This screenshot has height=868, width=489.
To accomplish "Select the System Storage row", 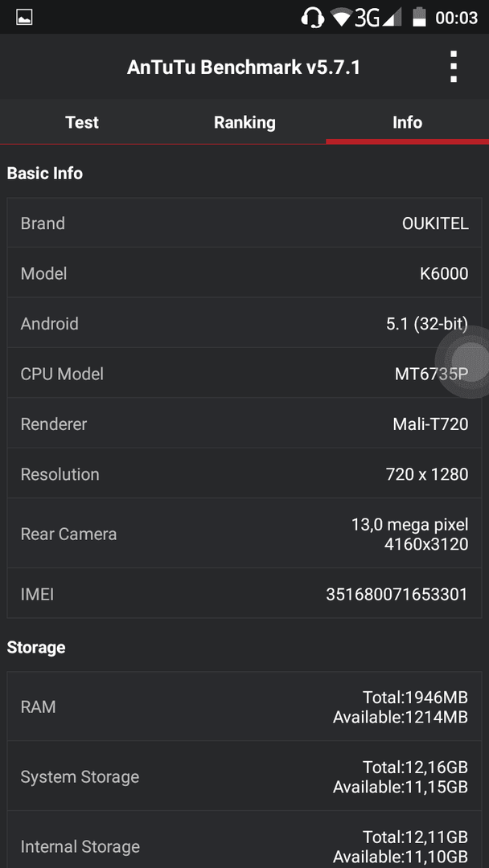I will coord(244,776).
